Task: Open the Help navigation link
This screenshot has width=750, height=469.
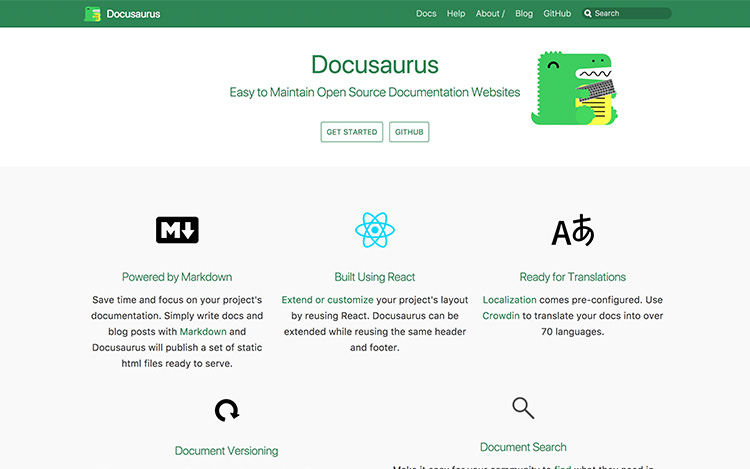Action: (x=456, y=13)
